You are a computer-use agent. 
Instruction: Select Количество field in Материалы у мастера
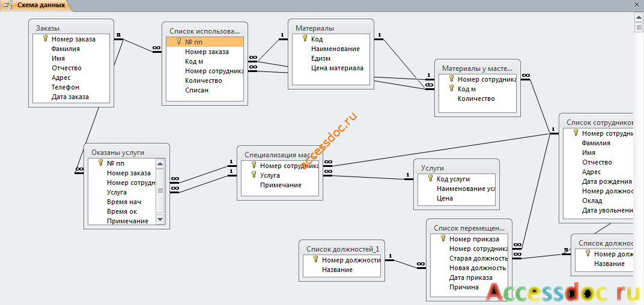coord(477,98)
